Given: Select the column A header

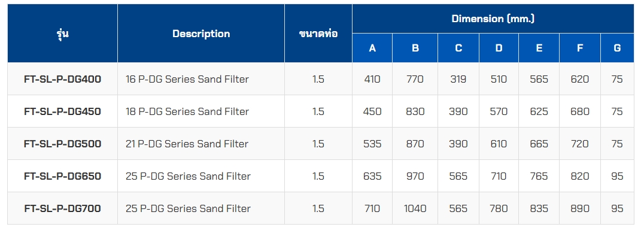Looking at the screenshot, I should coord(372,48).
